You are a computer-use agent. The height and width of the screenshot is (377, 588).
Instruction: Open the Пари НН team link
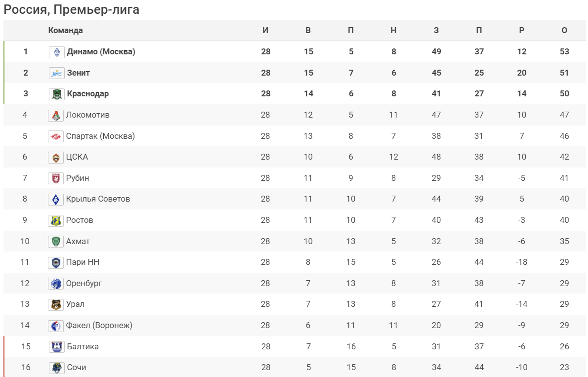coord(83,262)
